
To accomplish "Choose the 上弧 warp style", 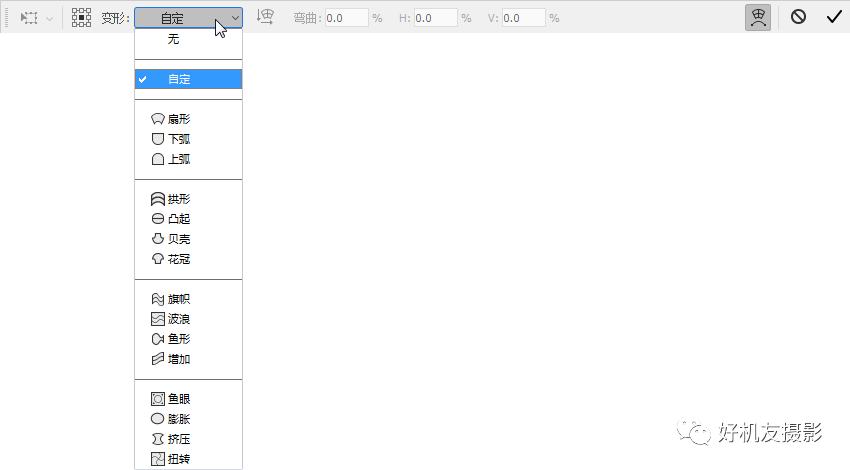I will tap(188, 159).
